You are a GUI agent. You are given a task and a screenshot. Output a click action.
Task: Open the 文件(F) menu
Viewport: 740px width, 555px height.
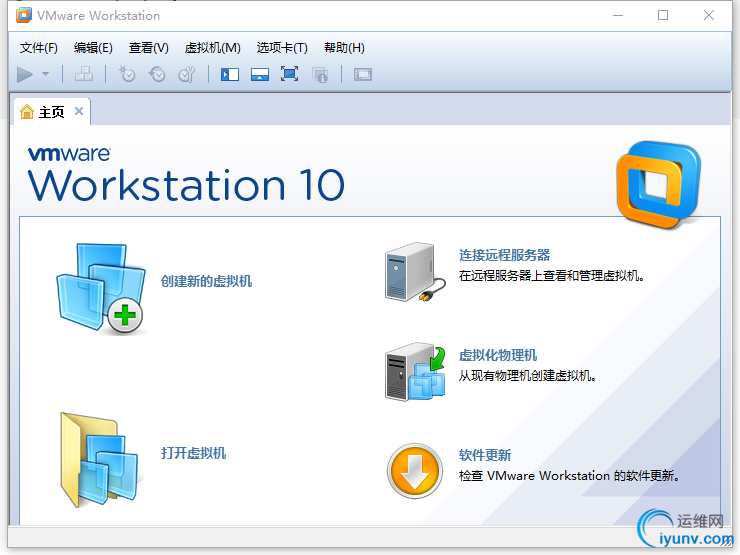tap(39, 48)
